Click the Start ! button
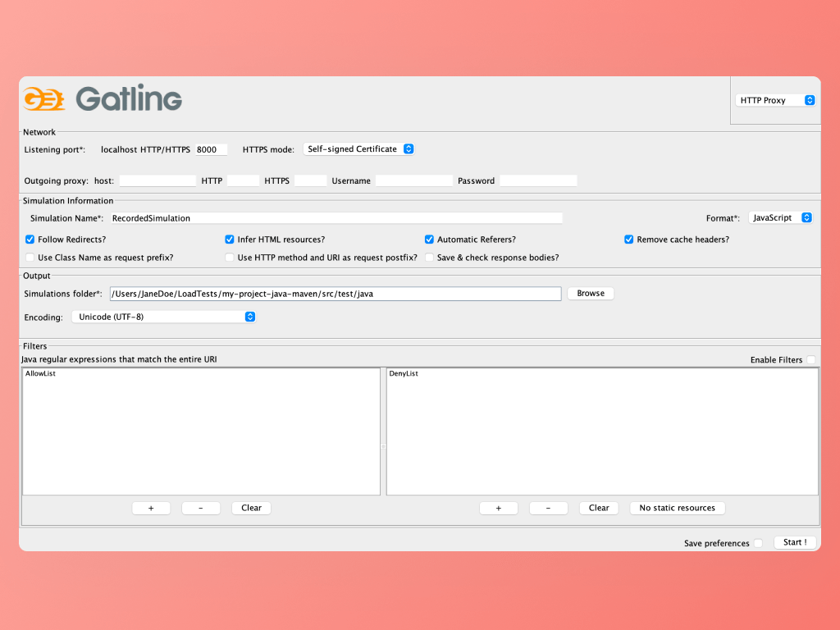Screen dimensions: 840x630 point(795,542)
